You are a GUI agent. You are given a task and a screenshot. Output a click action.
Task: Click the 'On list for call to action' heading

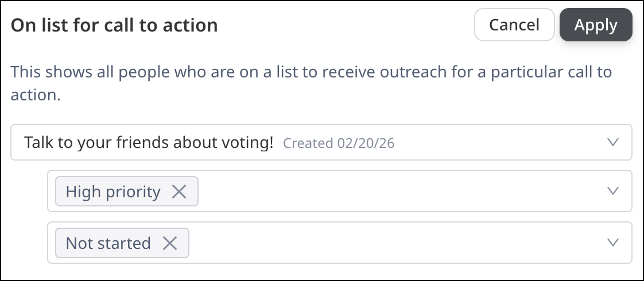(x=114, y=25)
